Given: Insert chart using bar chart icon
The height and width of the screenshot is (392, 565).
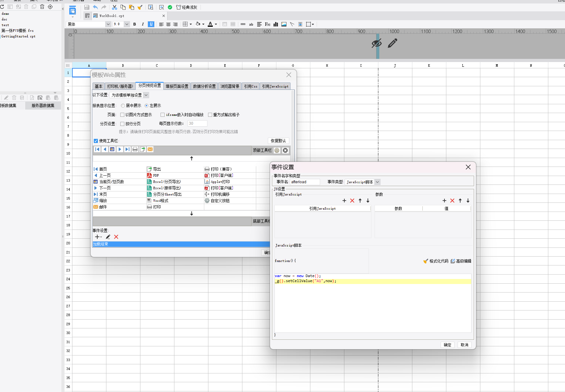Looking at the screenshot, I should pyautogui.click(x=276, y=24).
